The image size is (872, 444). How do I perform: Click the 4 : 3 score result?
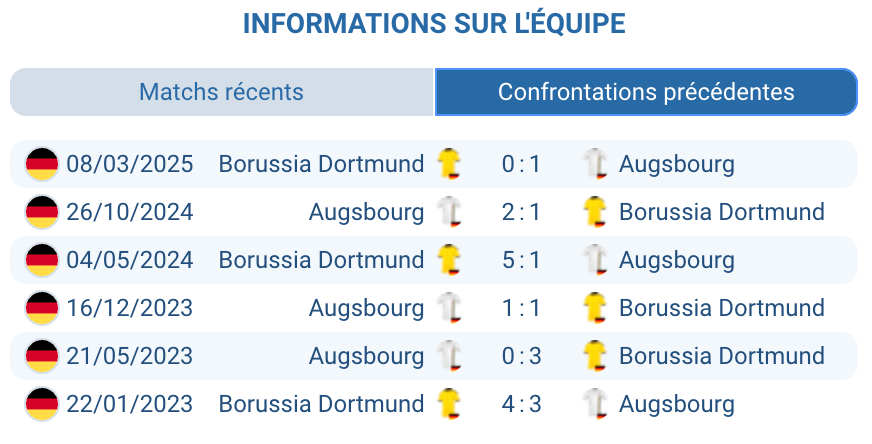coord(521,404)
